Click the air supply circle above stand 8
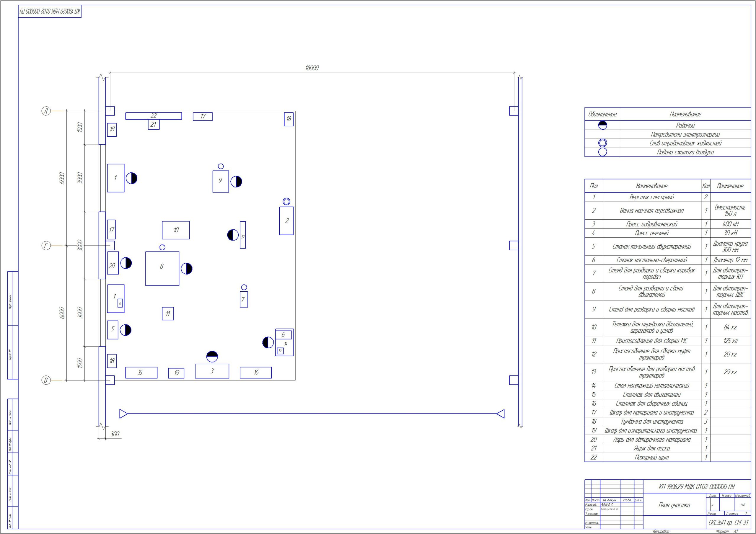Viewport: 756px width, 534px height. pyautogui.click(x=162, y=247)
